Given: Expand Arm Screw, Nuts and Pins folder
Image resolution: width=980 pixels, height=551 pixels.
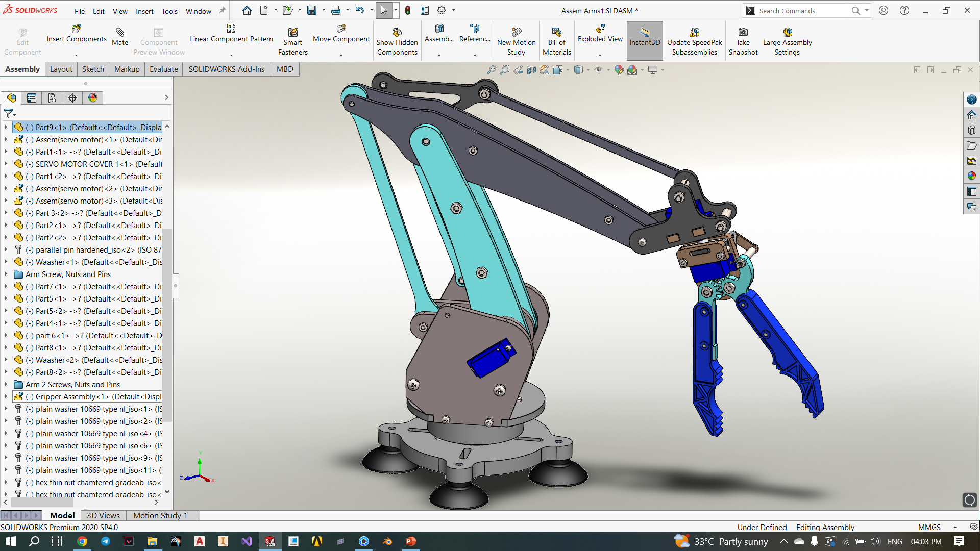Looking at the screenshot, I should pyautogui.click(x=6, y=274).
